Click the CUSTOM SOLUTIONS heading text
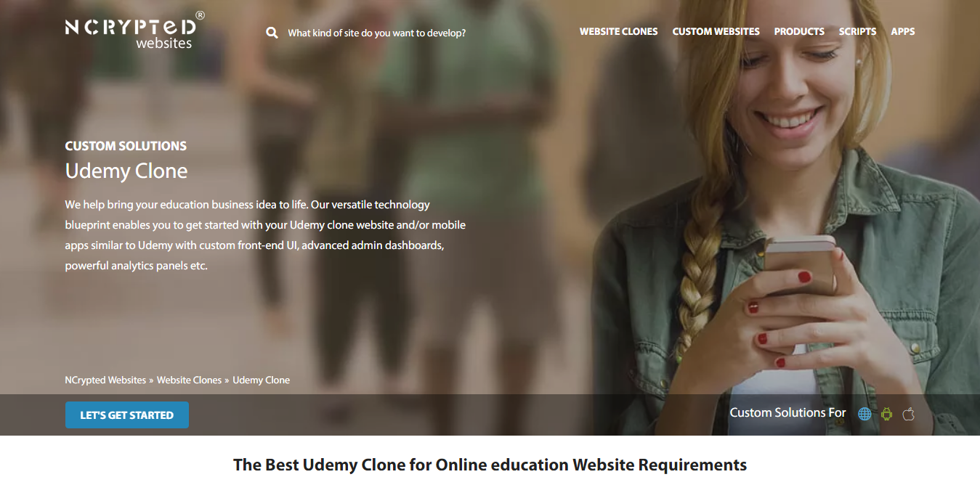The image size is (980, 477). click(x=126, y=146)
